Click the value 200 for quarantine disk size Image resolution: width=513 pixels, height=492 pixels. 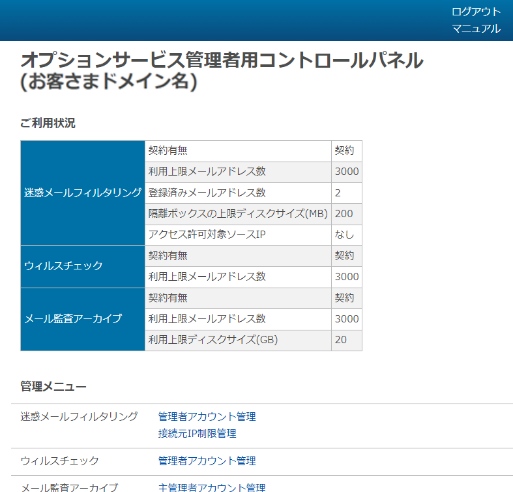[347, 214]
